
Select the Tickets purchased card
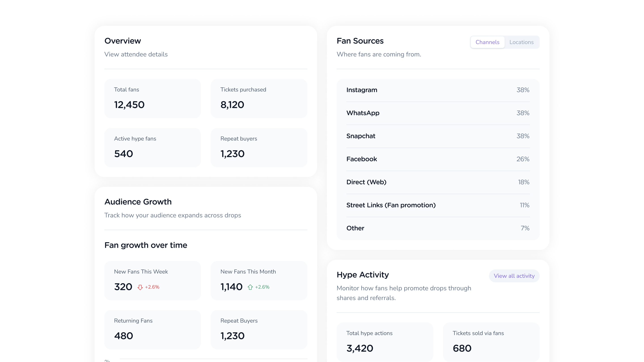[259, 98]
